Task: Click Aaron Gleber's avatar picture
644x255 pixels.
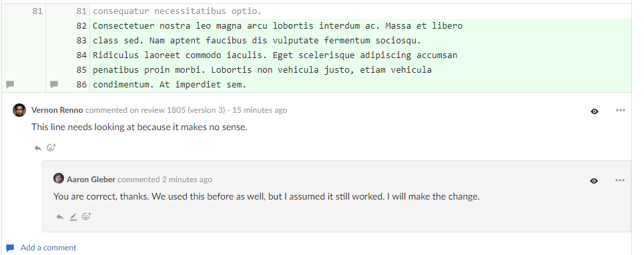Action: 59,178
